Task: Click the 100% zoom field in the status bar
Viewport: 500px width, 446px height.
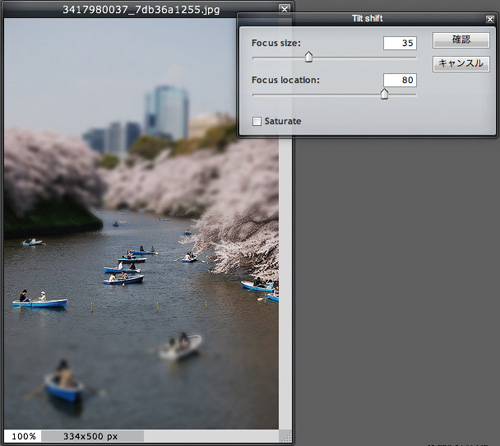Action: click(23, 436)
